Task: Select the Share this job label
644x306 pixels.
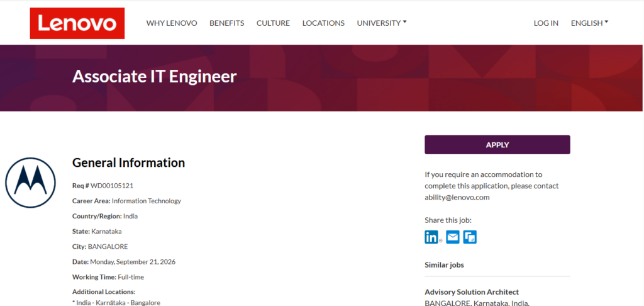Action: tap(448, 220)
